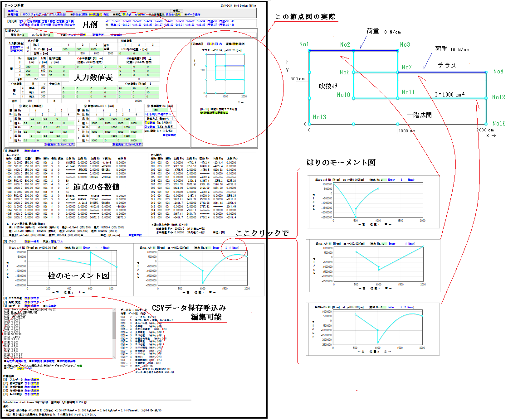Click the ■再計算 recalculate link
508x420 pixels.
(13, 14)
